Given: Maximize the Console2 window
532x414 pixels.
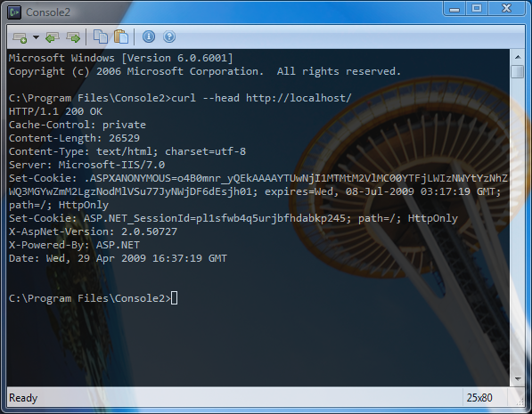Looking at the screenshot, I should click(477, 9).
